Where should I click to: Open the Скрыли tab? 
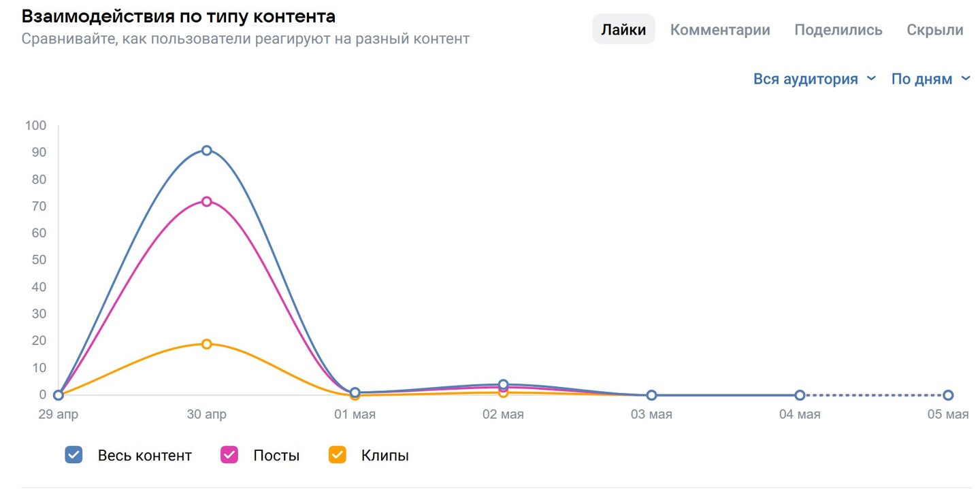coord(935,30)
